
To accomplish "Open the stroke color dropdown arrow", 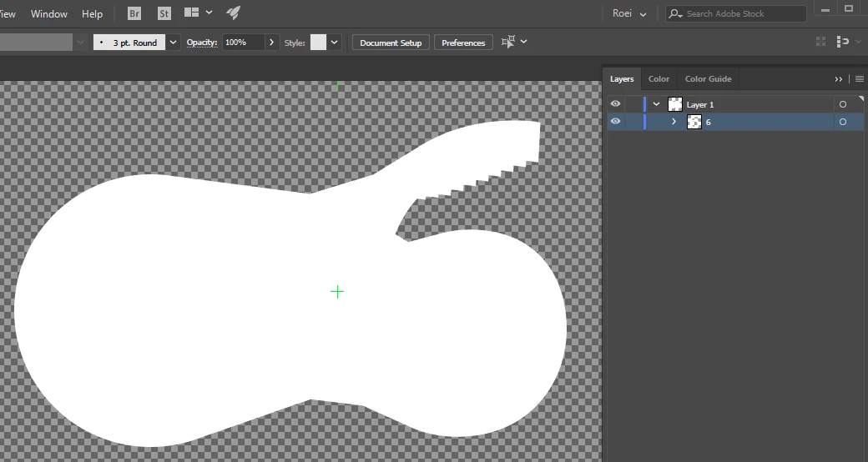I will point(80,42).
